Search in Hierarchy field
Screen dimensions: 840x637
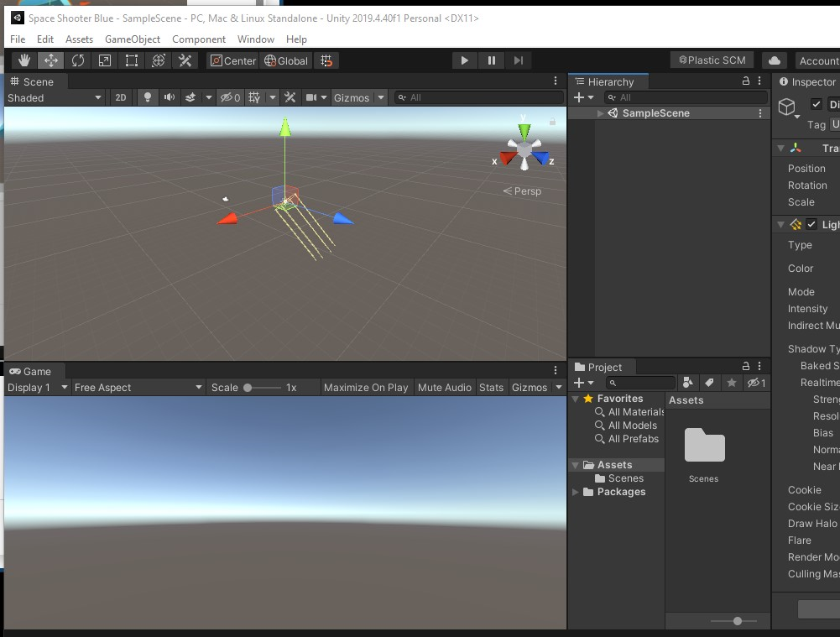pyautogui.click(x=686, y=97)
